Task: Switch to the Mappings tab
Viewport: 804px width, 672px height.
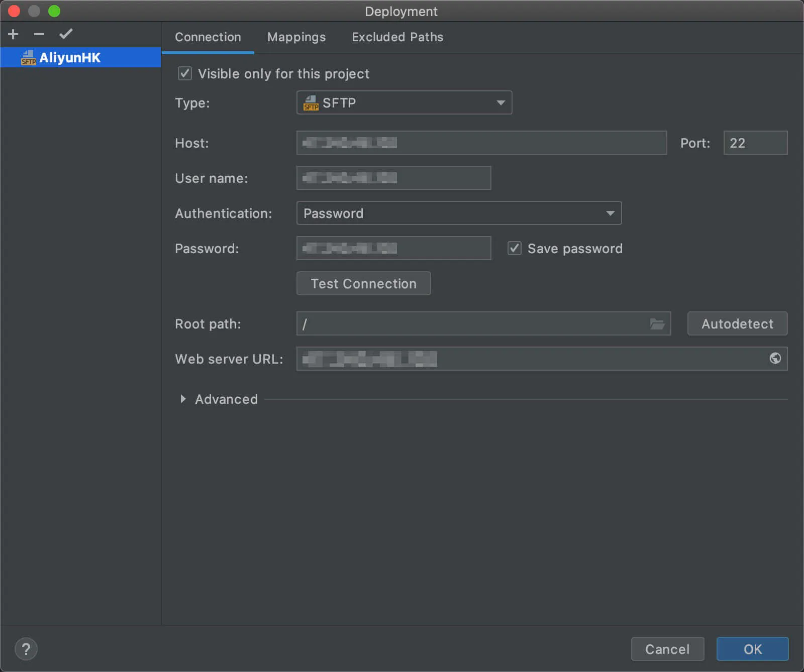Action: coord(296,37)
